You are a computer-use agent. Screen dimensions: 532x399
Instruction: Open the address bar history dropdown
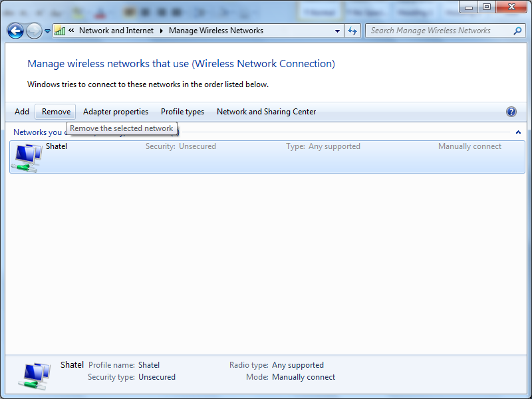[338, 31]
